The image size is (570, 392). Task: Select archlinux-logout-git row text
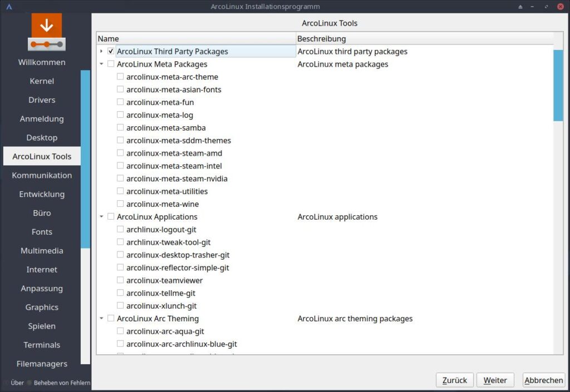pyautogui.click(x=161, y=230)
